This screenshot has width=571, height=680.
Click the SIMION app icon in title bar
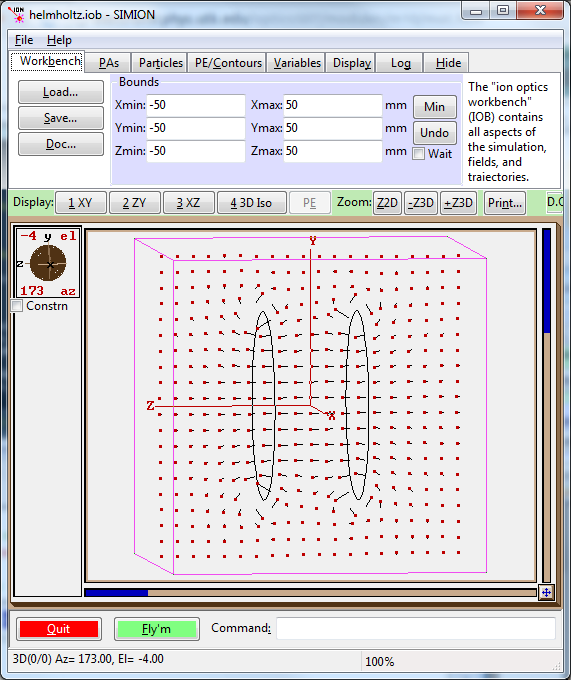click(x=16, y=14)
